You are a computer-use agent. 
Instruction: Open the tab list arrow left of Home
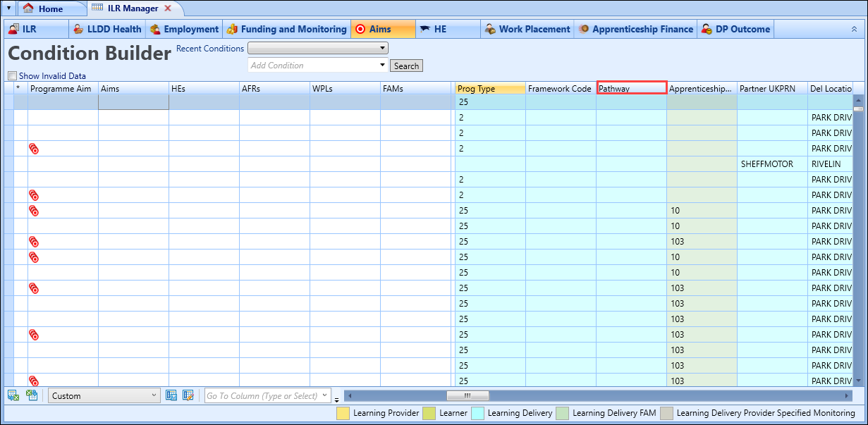pos(8,8)
